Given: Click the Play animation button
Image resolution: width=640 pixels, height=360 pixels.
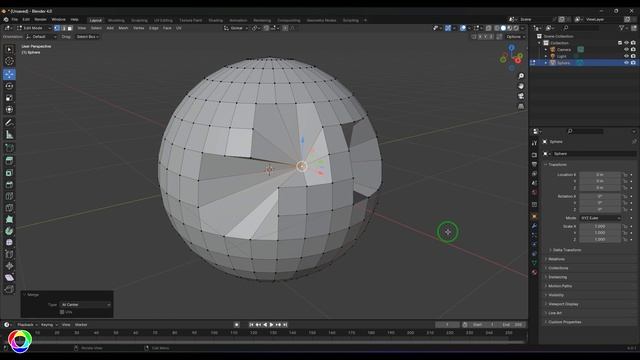Looking at the screenshot, I should (x=271, y=325).
